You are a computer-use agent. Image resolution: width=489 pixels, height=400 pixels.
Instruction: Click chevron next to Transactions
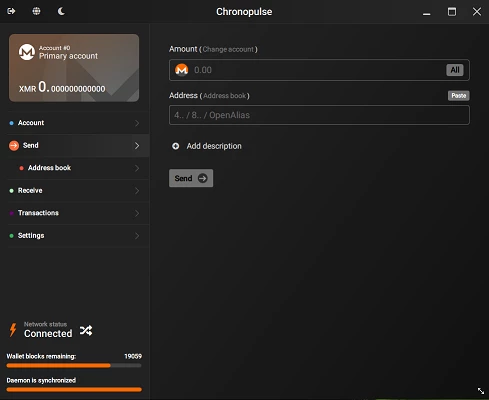137,213
